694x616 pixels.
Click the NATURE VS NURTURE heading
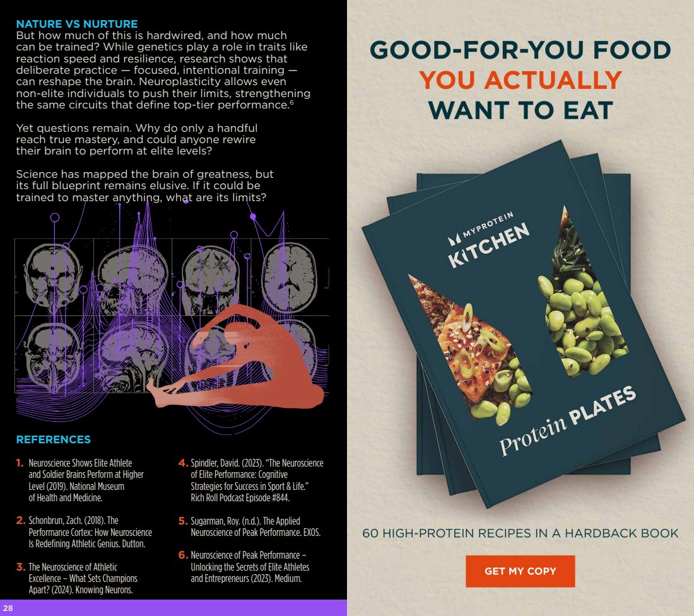(x=76, y=24)
